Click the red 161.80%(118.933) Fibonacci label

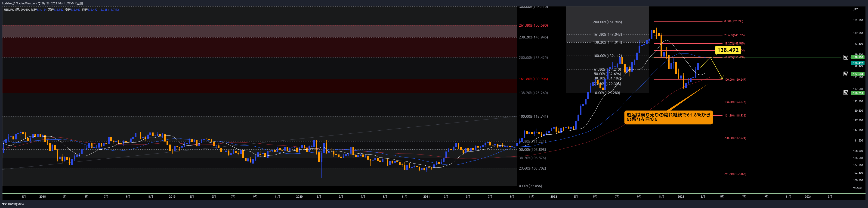point(735,116)
